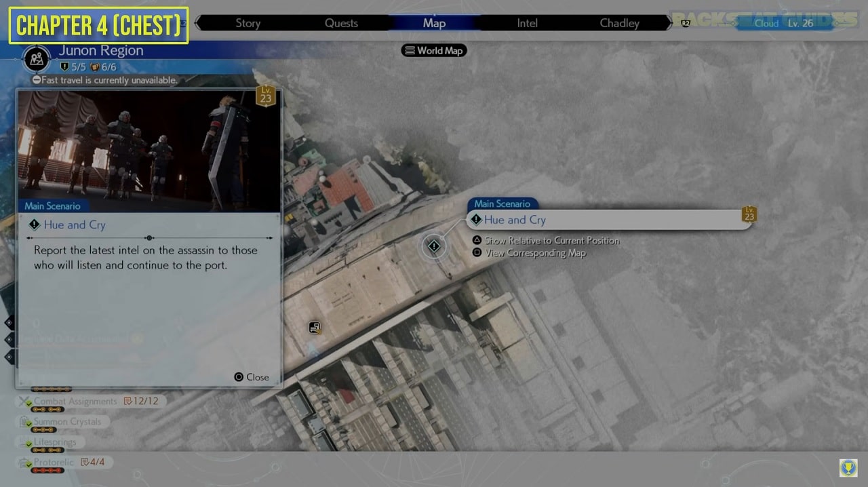This screenshot has width=868, height=487.
Task: Click the bottom diamond side tab
Action: point(9,356)
